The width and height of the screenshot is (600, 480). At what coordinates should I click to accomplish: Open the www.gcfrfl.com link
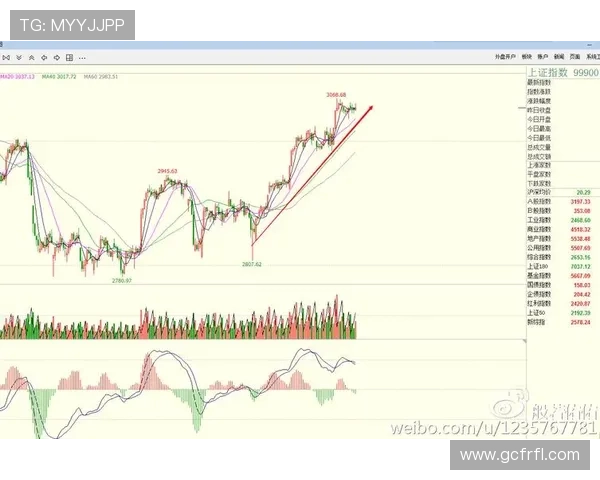[519, 455]
